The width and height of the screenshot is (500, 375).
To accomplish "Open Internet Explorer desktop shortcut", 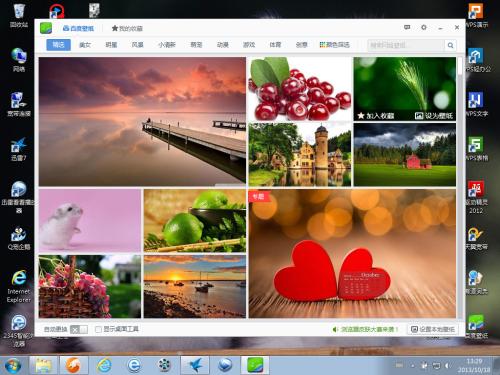I will (x=19, y=286).
